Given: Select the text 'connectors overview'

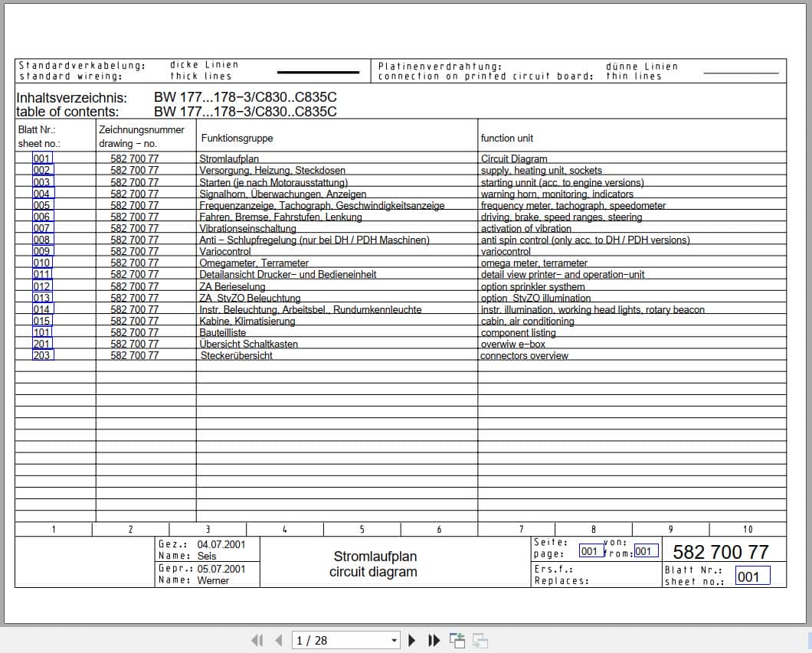Looking at the screenshot, I should tap(524, 355).
